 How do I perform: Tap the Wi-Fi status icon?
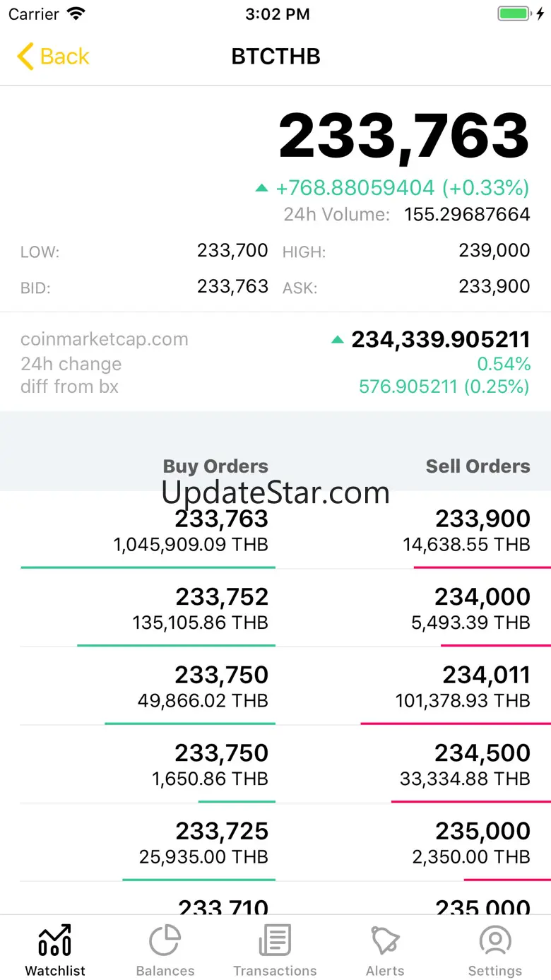(x=76, y=14)
